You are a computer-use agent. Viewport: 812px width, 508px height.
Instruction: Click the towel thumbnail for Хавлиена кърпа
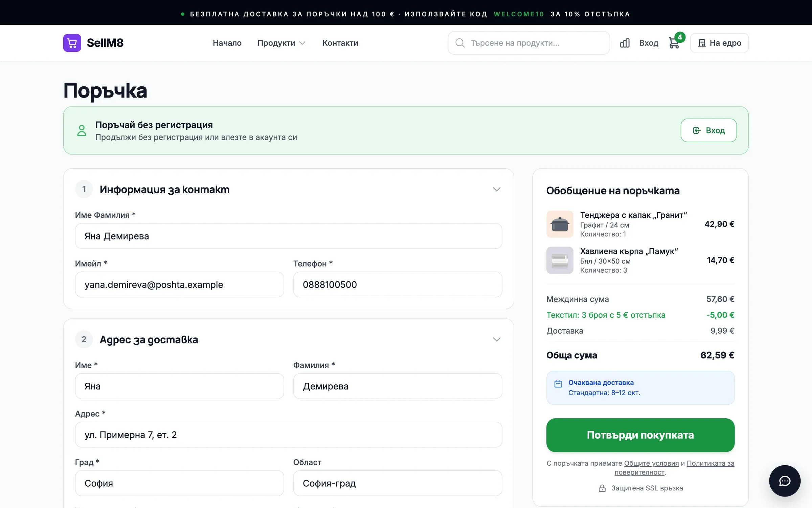[x=560, y=260]
